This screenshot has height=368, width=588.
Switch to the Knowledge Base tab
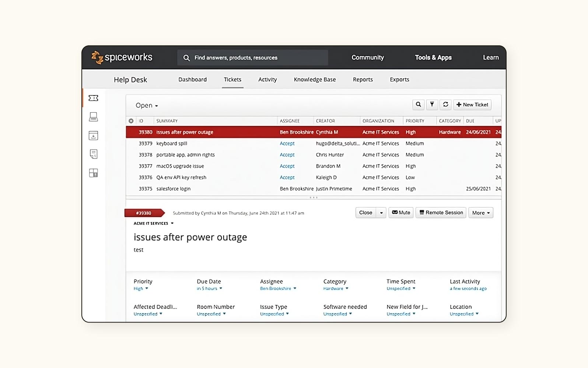[315, 79]
